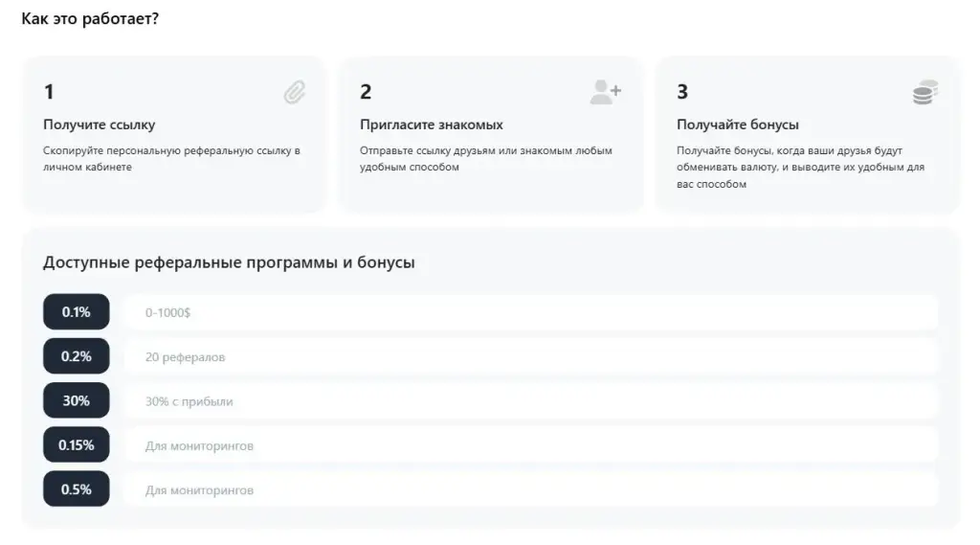The width and height of the screenshot is (980, 545).
Task: Select the 0.5% referral badge
Action: click(x=77, y=489)
